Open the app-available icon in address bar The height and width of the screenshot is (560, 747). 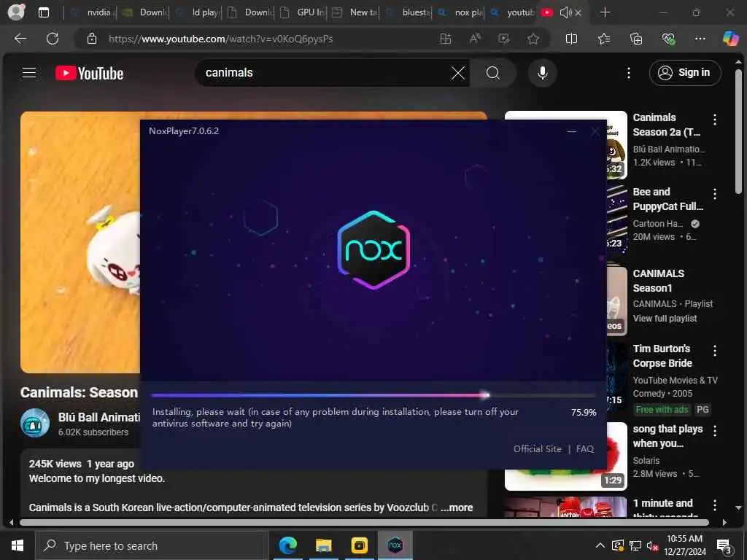446,39
